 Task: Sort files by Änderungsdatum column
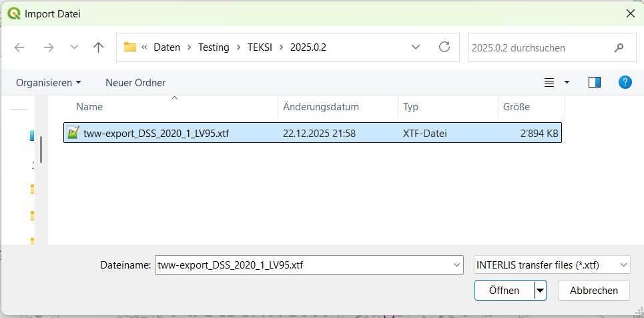pos(321,107)
